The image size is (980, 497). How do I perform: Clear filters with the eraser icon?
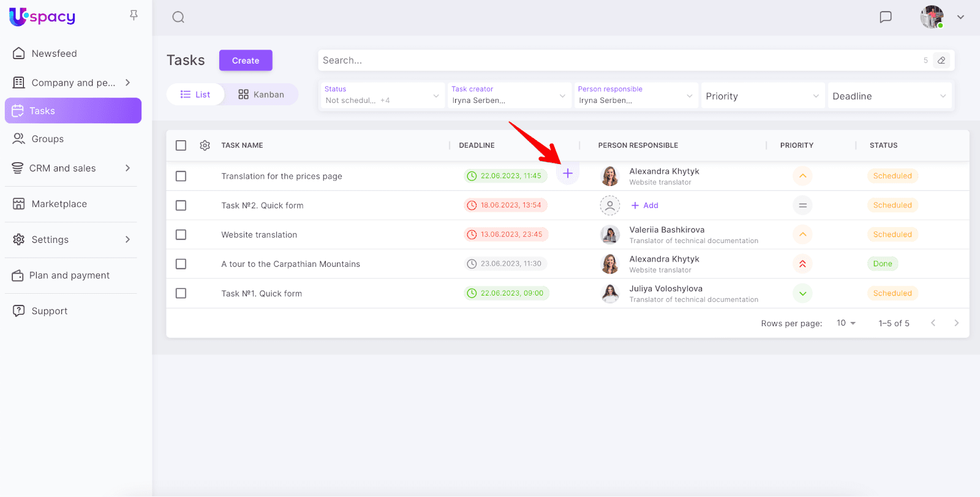tap(941, 61)
